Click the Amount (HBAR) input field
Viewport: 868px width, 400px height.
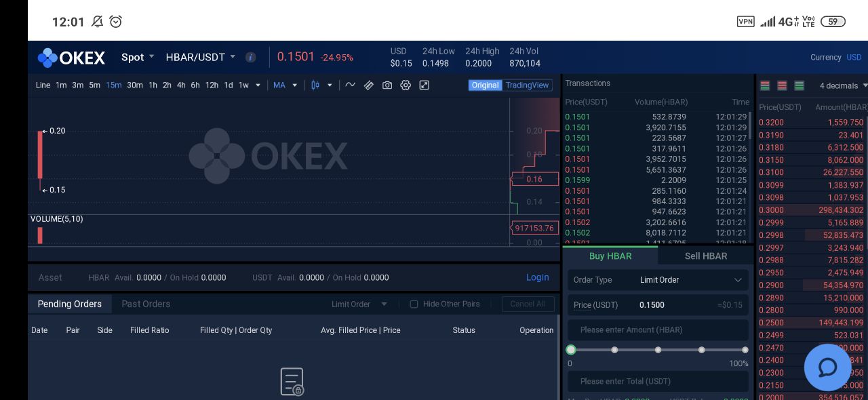[x=658, y=330]
